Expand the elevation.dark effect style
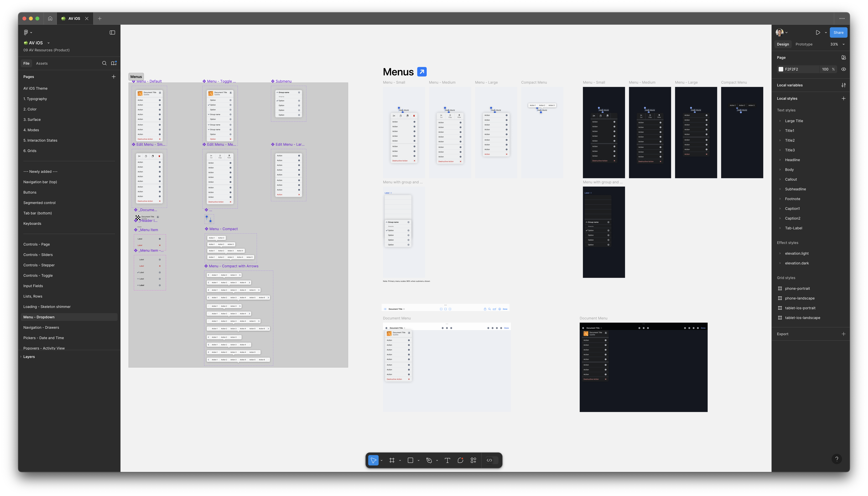Screen dimensions: 868x496 (780, 263)
